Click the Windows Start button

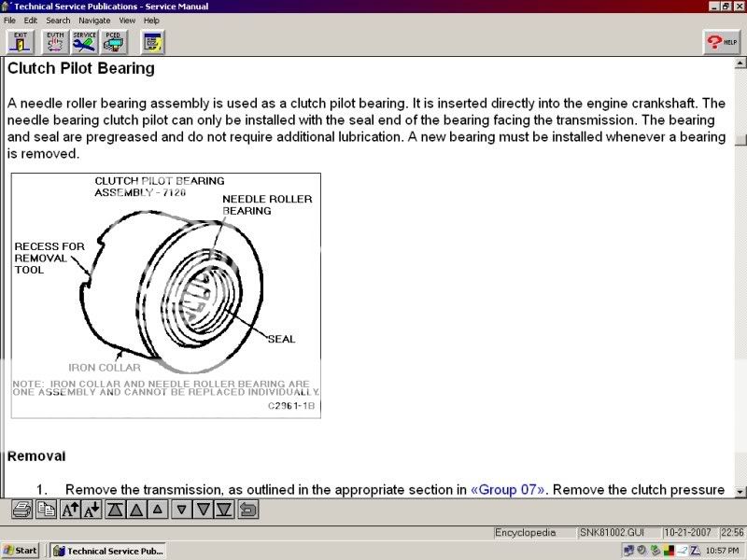(21, 551)
